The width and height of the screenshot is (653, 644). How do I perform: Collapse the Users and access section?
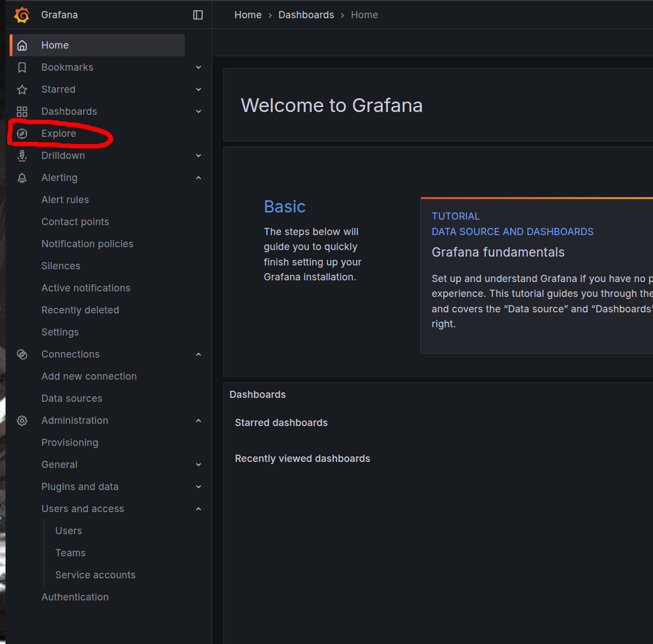click(x=199, y=509)
